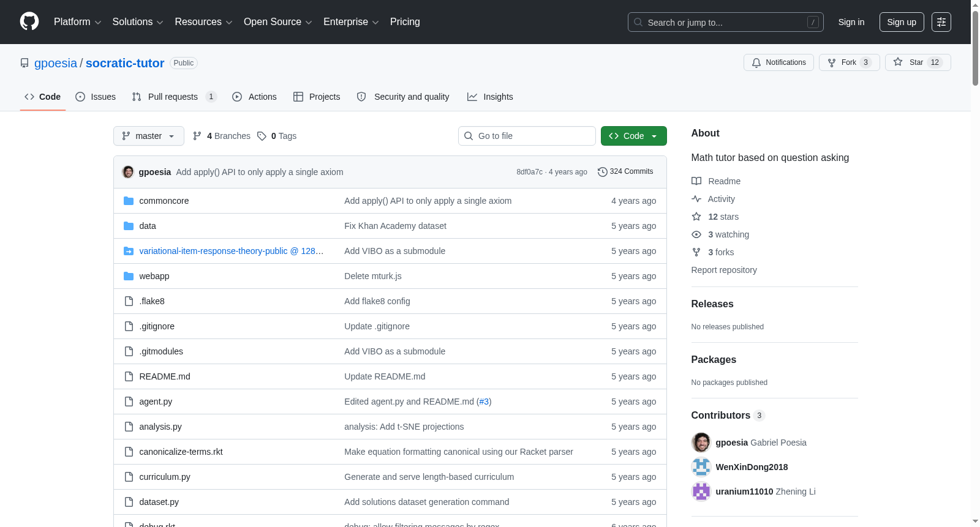
Task: Open the gpoesia owner profile link
Action: point(56,63)
